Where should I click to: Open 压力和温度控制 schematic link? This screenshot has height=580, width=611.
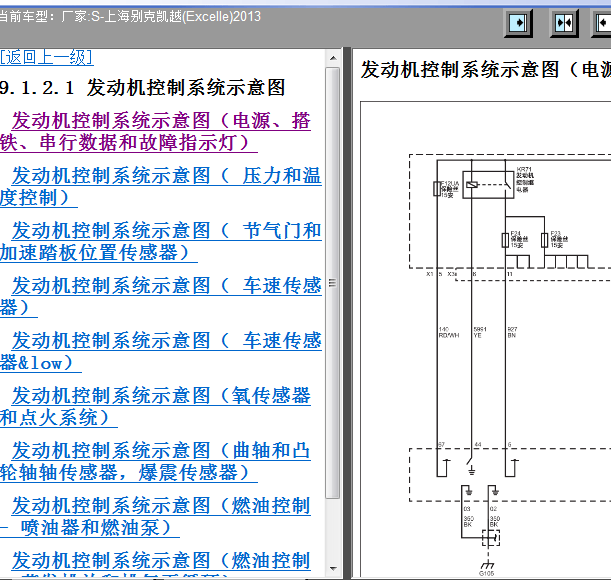coord(161,186)
